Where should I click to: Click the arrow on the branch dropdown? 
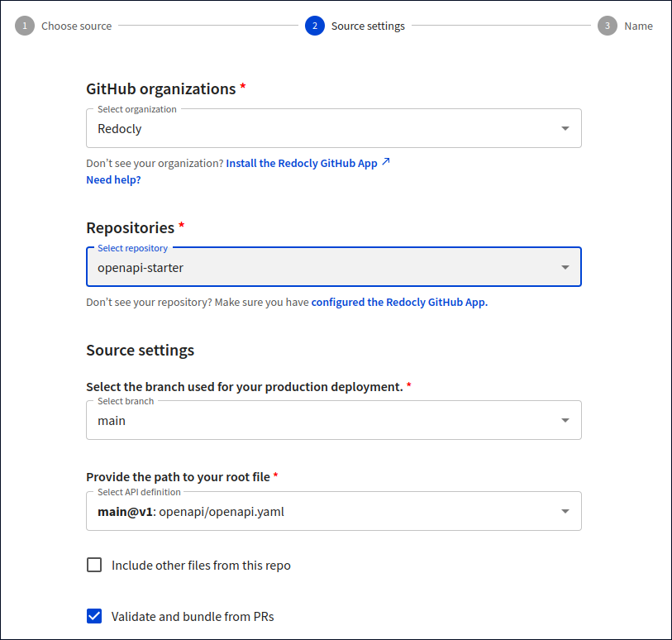[565, 420]
